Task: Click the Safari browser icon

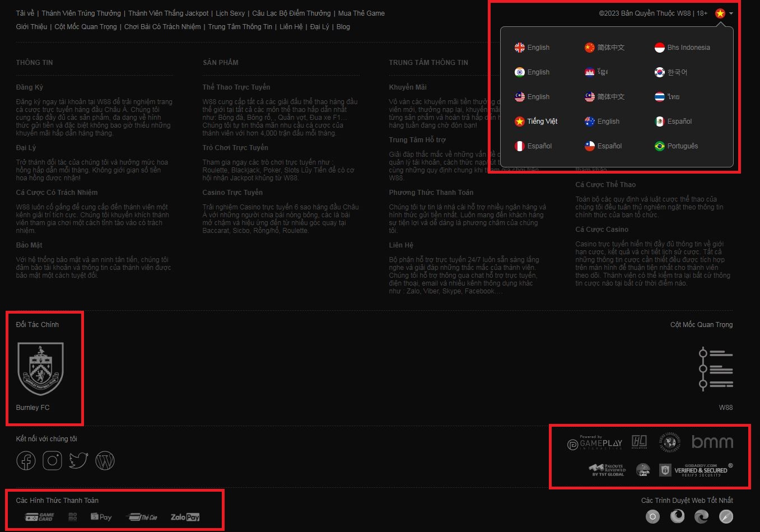Action: coord(726,516)
